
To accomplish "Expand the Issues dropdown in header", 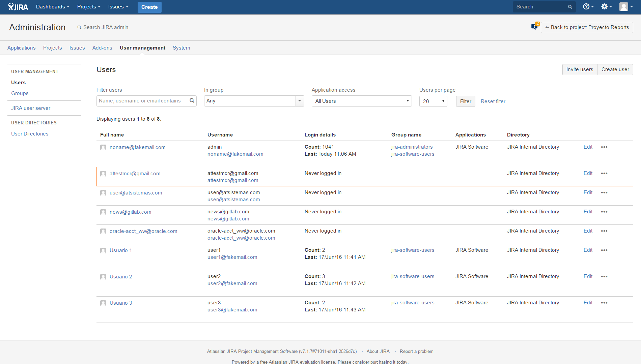I will click(118, 7).
